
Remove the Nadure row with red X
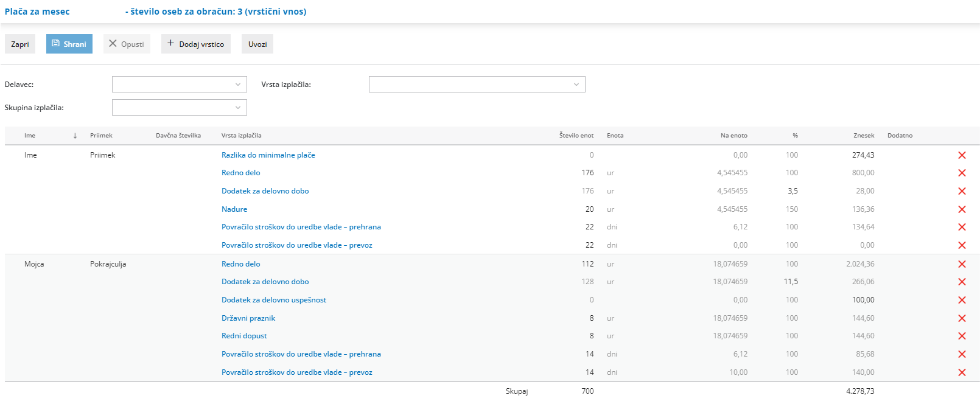coord(962,209)
